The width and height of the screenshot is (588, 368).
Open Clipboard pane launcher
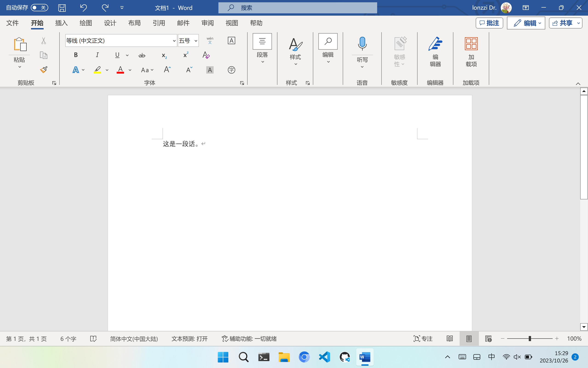[x=54, y=83]
